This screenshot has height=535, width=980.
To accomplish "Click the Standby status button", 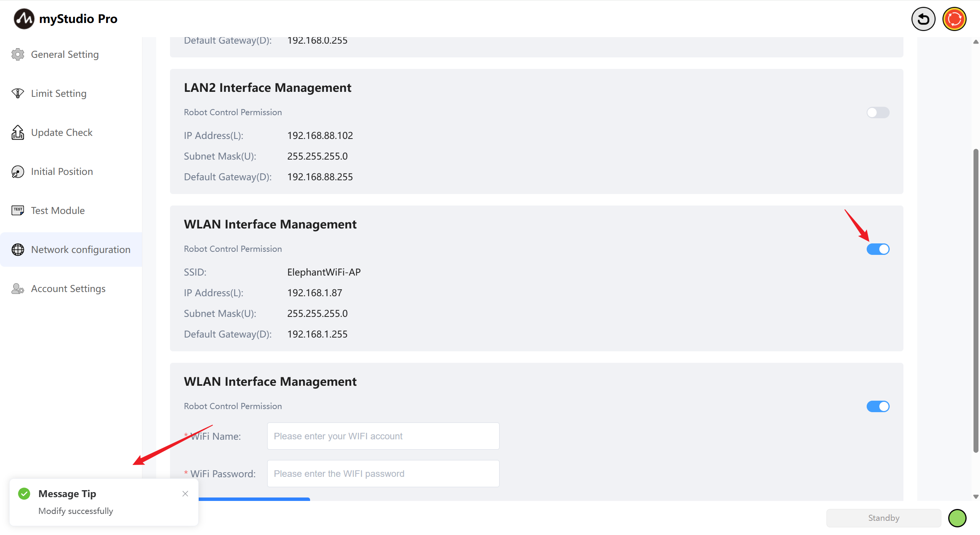I will tap(883, 518).
